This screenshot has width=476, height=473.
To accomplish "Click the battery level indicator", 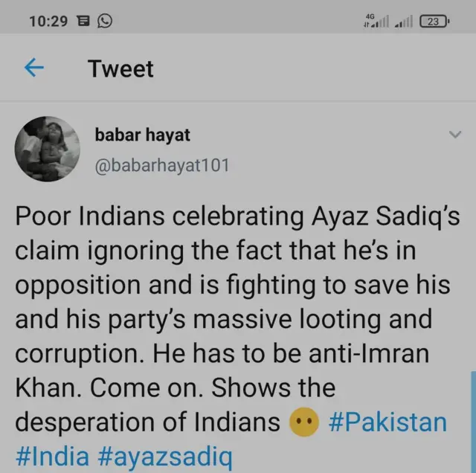I will pyautogui.click(x=434, y=22).
